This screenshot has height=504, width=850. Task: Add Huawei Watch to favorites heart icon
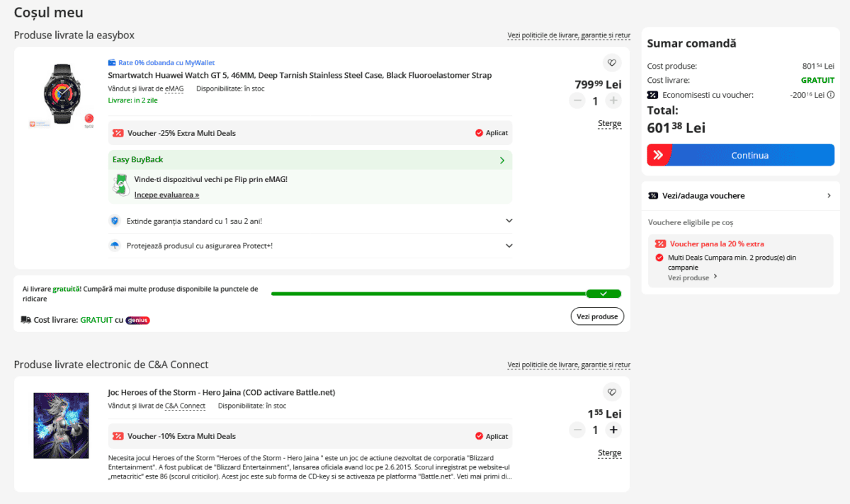click(613, 63)
